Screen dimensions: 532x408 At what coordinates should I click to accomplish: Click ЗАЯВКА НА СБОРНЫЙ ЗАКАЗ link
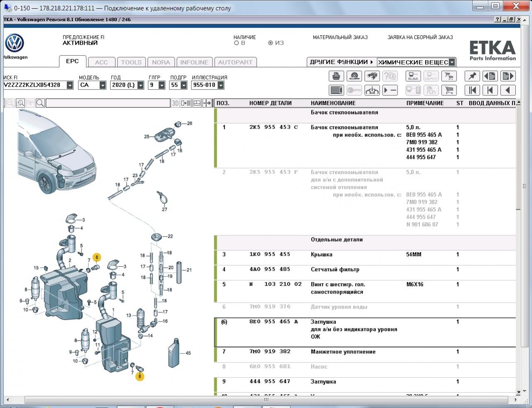(x=420, y=37)
